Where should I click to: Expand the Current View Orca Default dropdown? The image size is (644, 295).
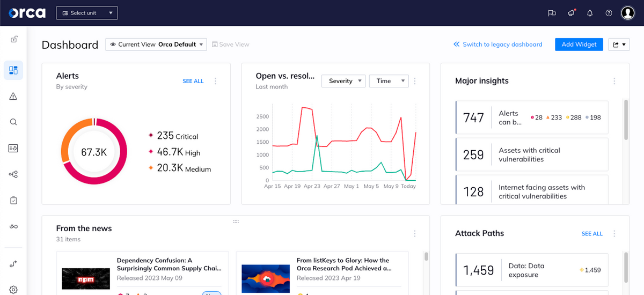pos(156,45)
